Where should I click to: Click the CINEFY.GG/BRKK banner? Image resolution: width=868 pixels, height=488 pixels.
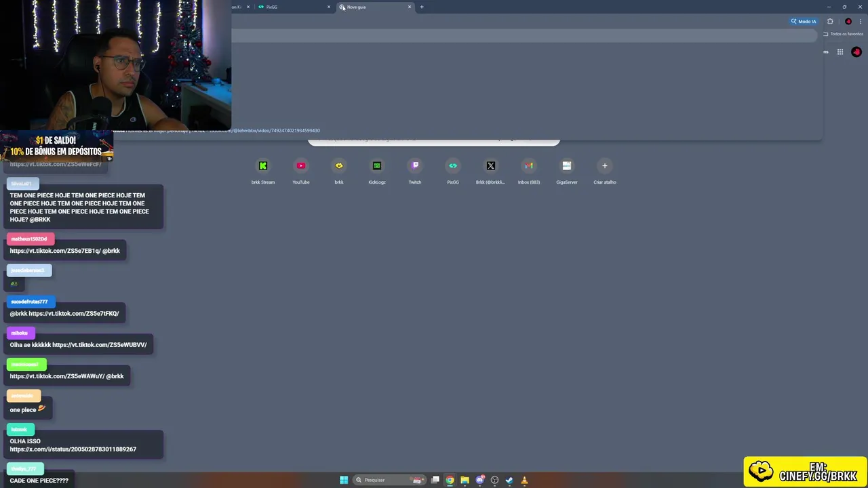805,472
